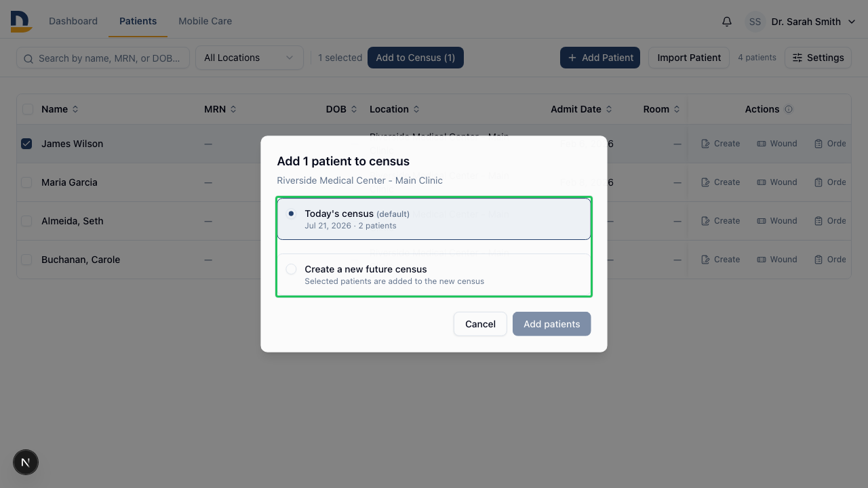Click plus icon on Add Patient button
Screen dimensions: 868x488
[572, 58]
